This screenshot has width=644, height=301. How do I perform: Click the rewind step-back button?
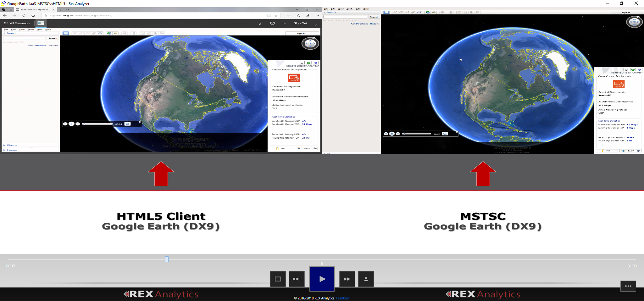pos(297,279)
